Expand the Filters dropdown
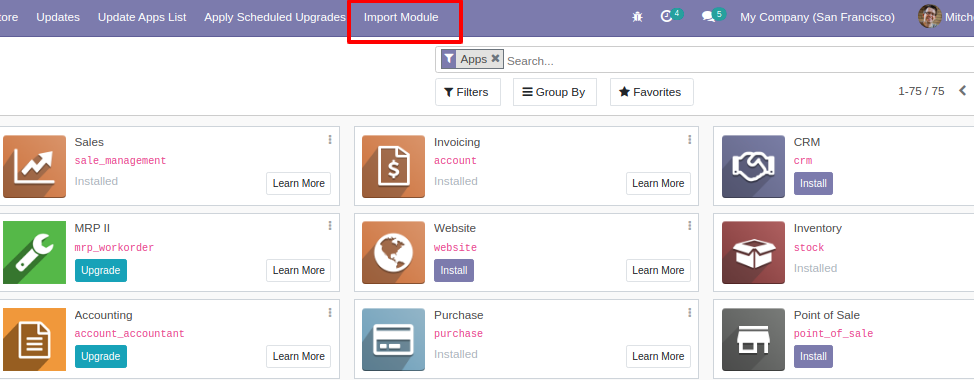Viewport: 974px width, 380px height. pyautogui.click(x=468, y=92)
